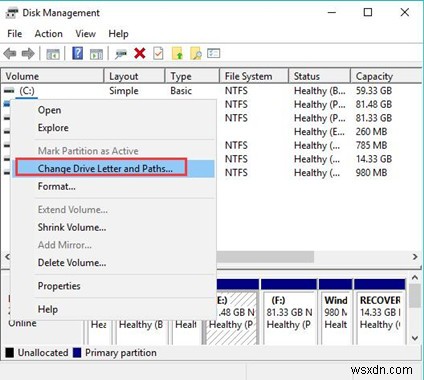Click the drive icon beside (C:)
The height and width of the screenshot is (380, 424).
point(9,90)
